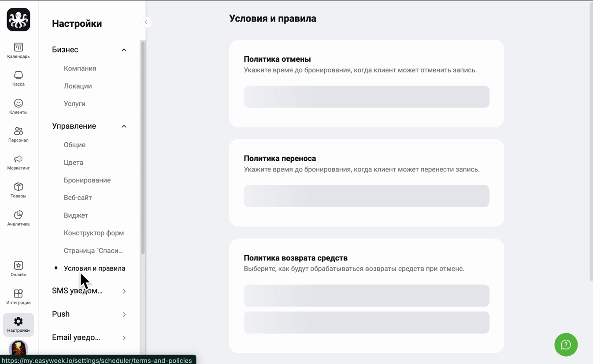
Task: Open the Персонал staff section
Action: click(x=19, y=134)
